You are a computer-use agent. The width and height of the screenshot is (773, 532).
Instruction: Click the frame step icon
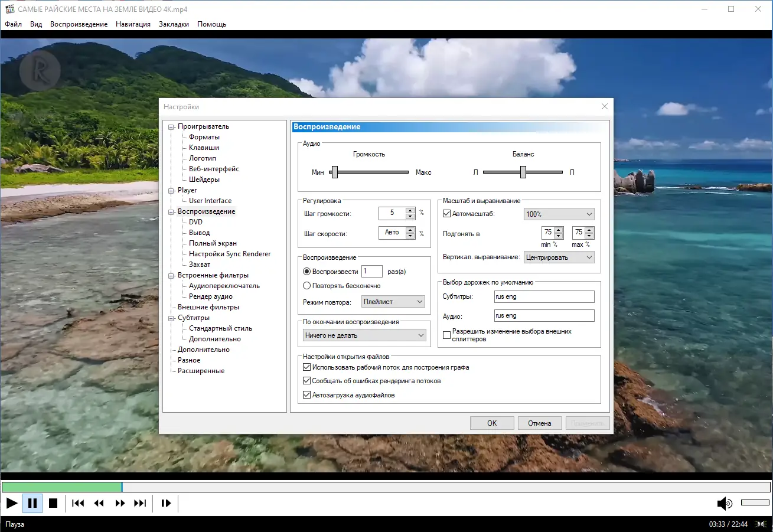[x=165, y=503]
